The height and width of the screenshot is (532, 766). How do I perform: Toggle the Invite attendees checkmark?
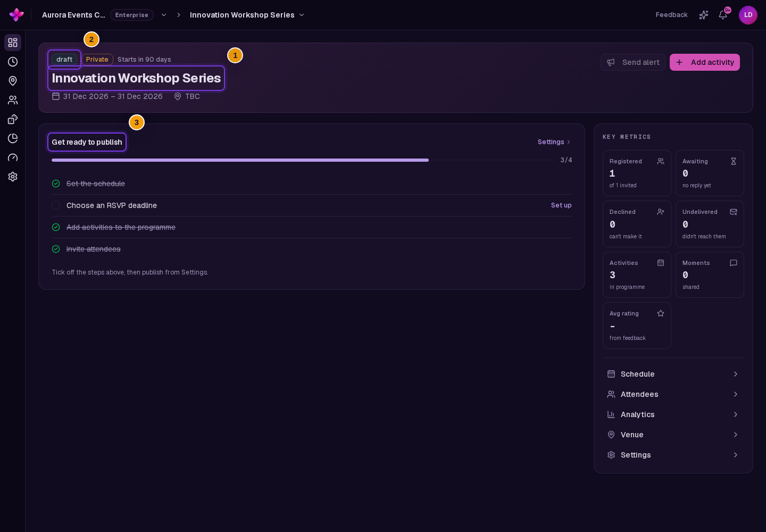tap(56, 249)
